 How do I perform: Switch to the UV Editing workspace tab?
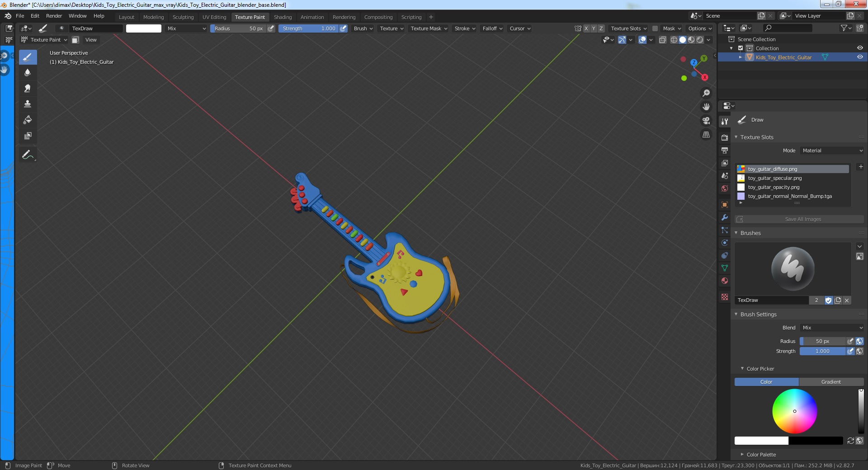pyautogui.click(x=214, y=17)
